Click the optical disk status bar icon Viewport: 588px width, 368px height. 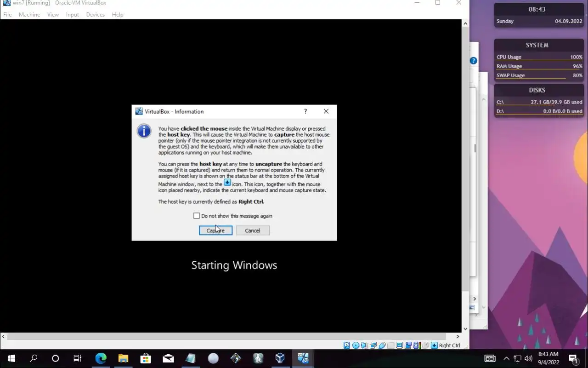[x=356, y=345]
